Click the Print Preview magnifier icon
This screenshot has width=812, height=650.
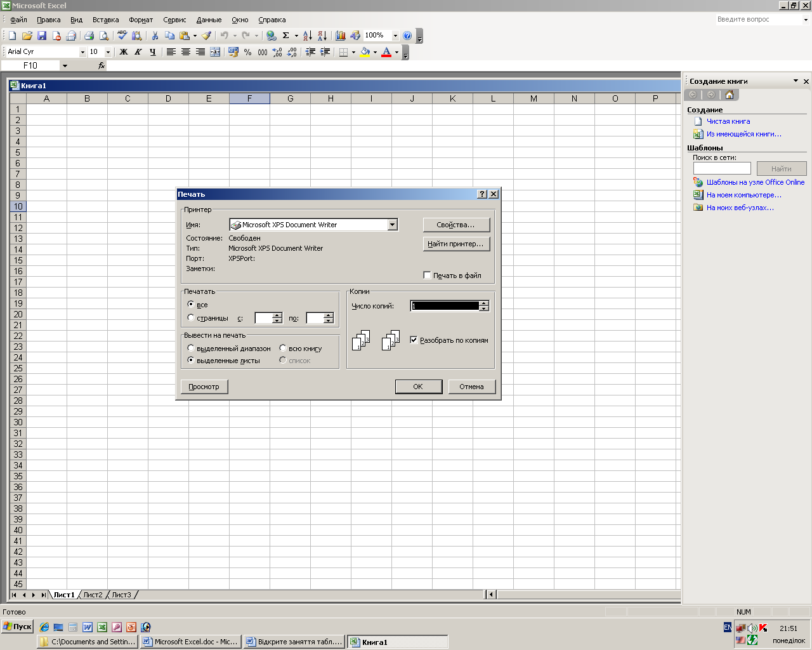click(104, 36)
